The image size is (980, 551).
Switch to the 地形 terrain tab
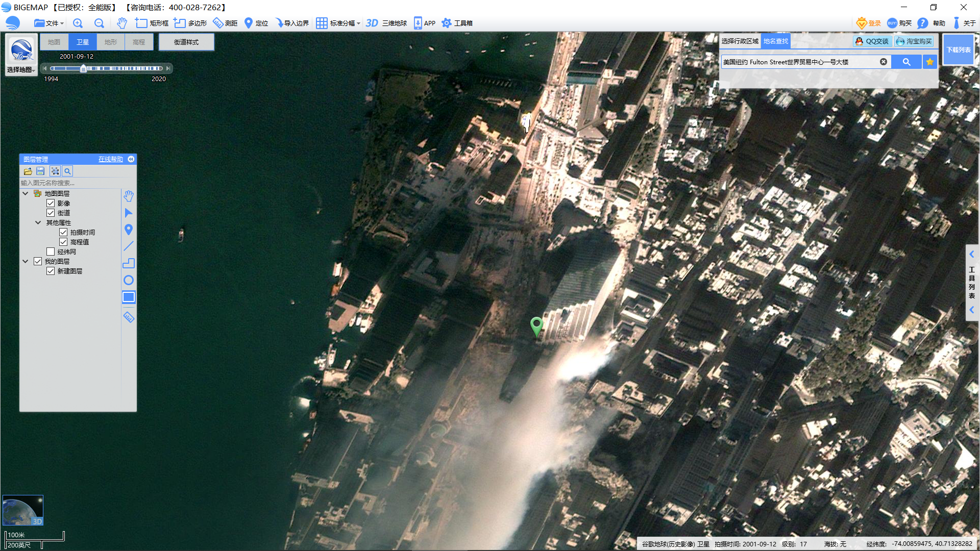coord(111,42)
